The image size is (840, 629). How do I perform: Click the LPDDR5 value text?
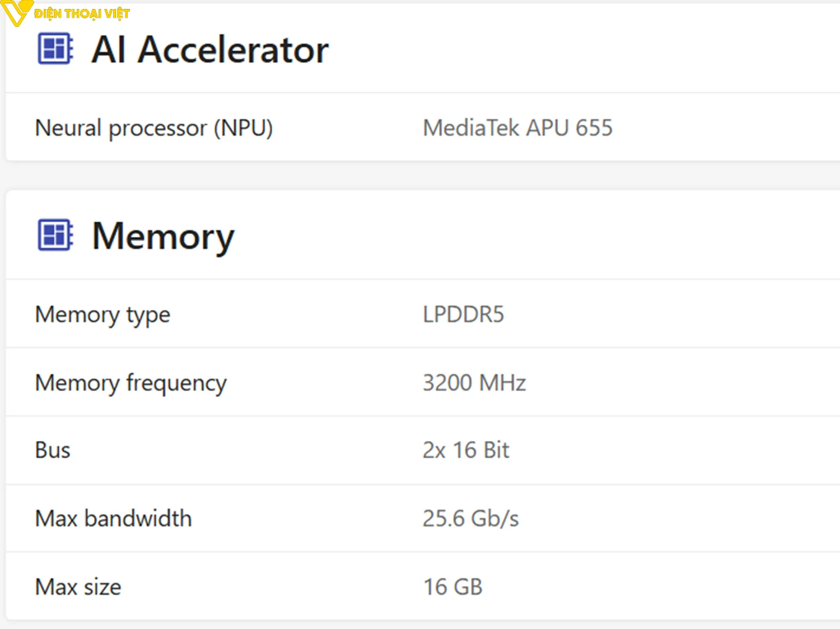[x=463, y=314]
